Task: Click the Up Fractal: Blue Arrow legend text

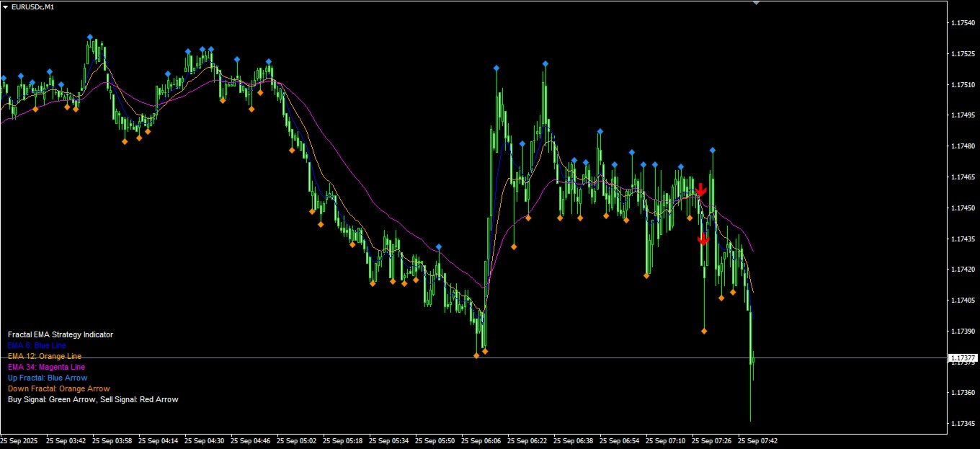Action: click(x=48, y=378)
